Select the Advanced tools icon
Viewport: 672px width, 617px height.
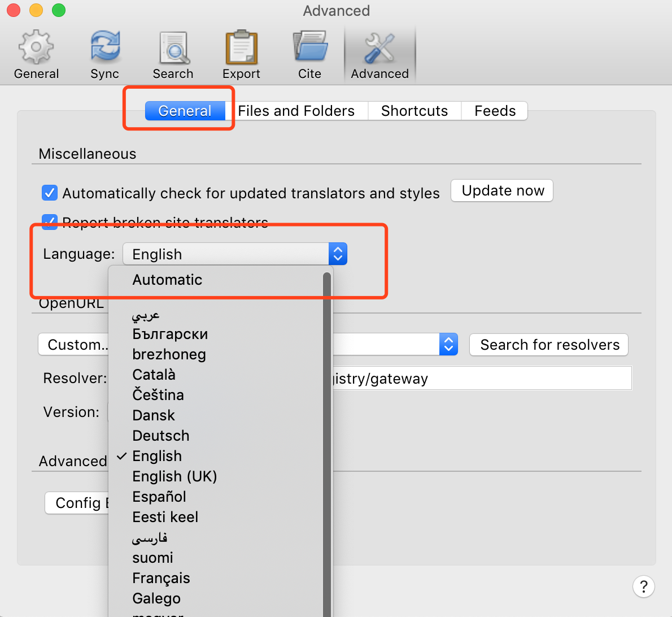coord(379,48)
